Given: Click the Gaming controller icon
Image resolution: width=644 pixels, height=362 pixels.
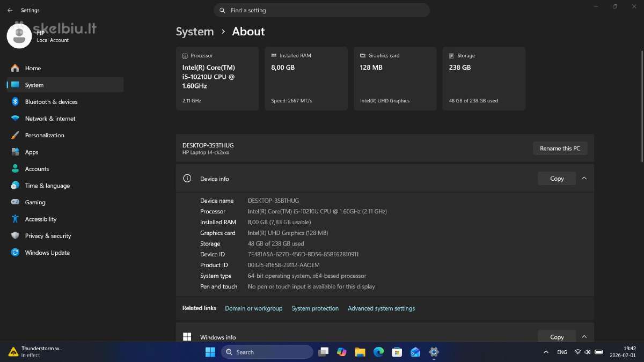Looking at the screenshot, I should tap(15, 202).
